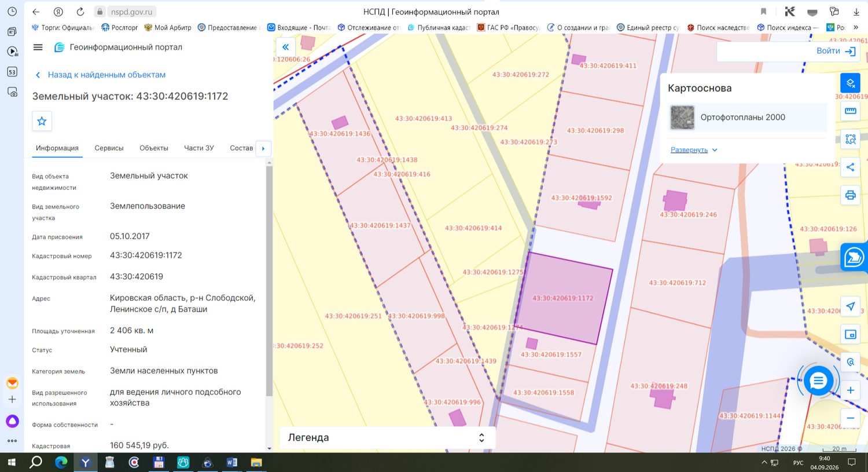The image size is (868, 472).
Task: Center map on my location arrow
Action: (x=850, y=306)
